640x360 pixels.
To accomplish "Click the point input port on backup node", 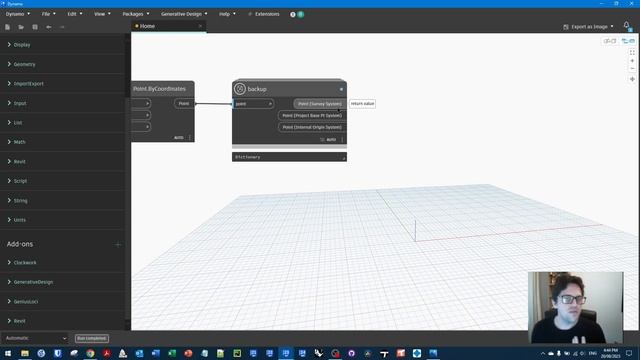I will (253, 104).
